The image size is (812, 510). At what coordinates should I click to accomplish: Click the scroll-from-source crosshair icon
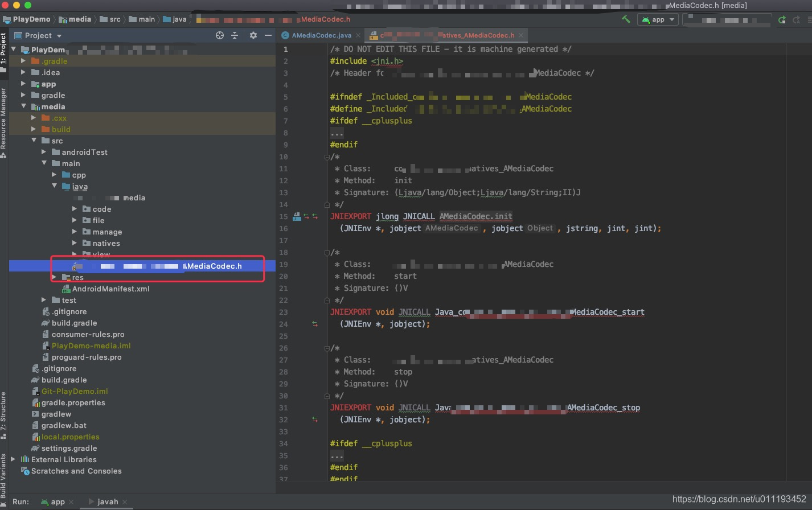(219, 35)
